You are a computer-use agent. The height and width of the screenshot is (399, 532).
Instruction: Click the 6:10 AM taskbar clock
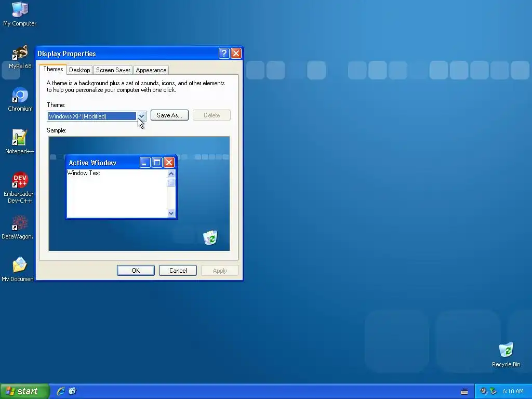coord(513,391)
